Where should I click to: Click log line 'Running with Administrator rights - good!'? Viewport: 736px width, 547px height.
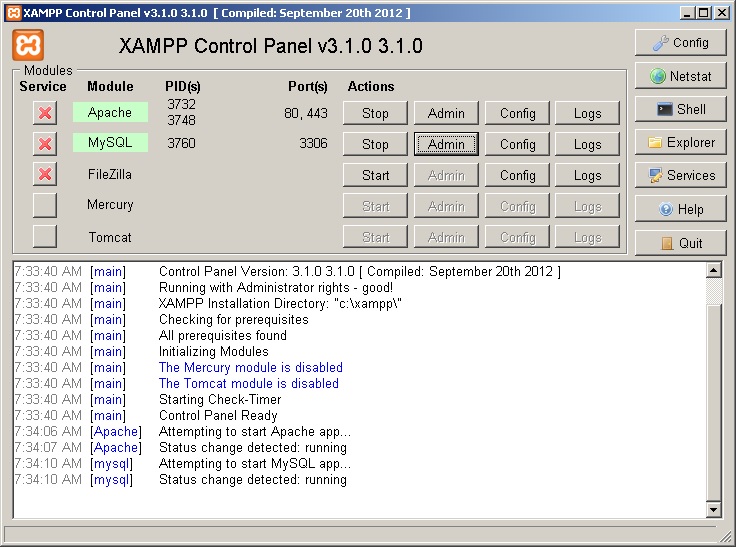click(x=276, y=287)
